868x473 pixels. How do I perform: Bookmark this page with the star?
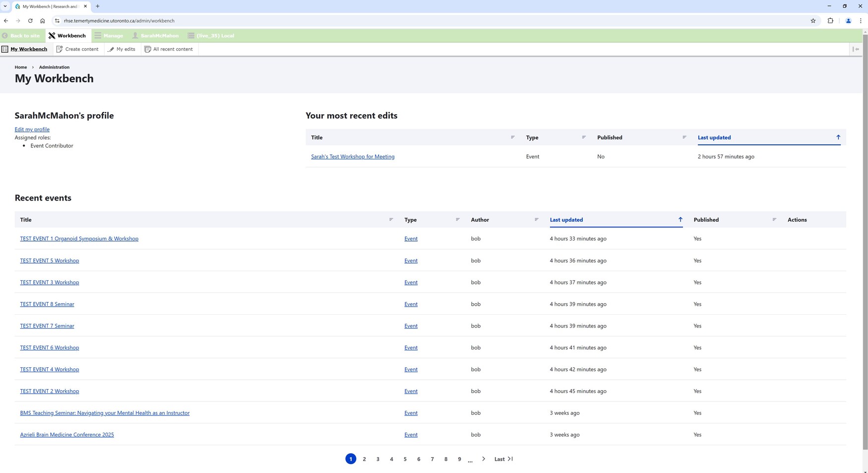(813, 21)
